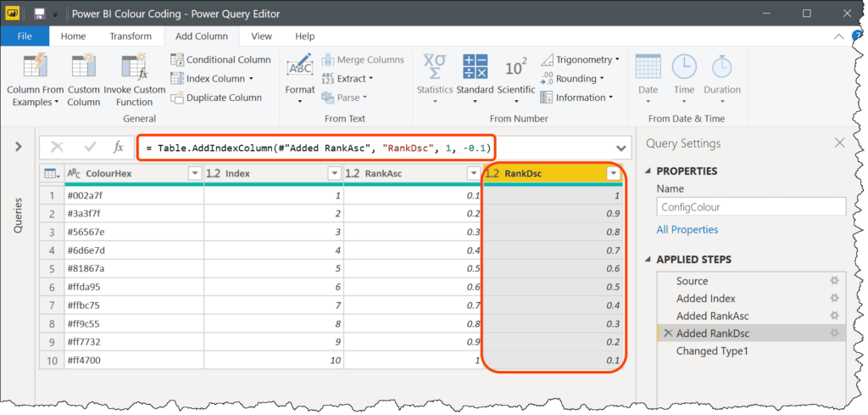
Task: Open the Statistics menu
Action: coord(435,79)
